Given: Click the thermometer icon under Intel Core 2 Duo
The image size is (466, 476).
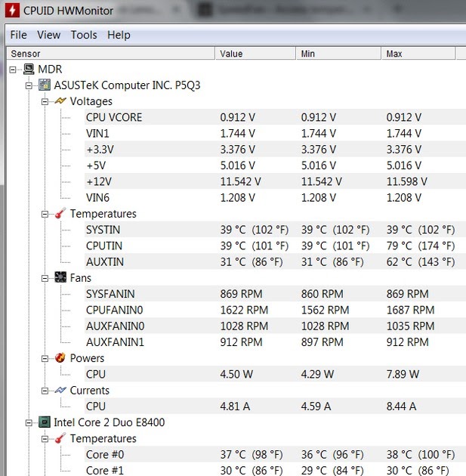Looking at the screenshot, I should click(x=60, y=438).
